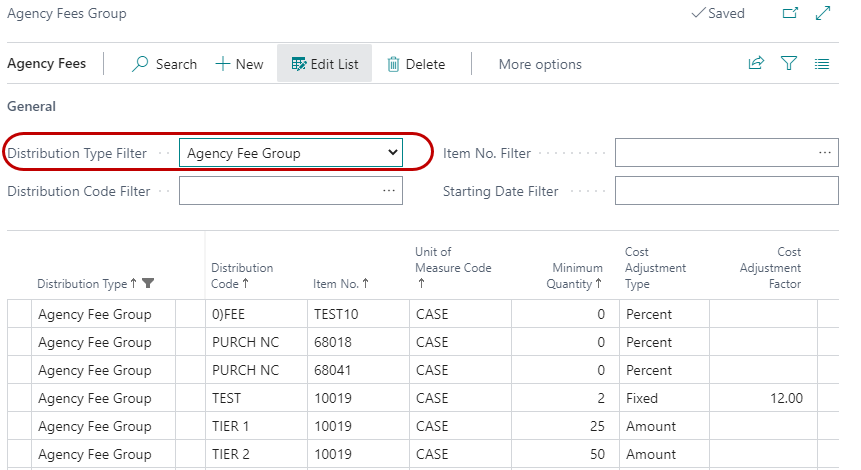This screenshot has width=861, height=470.
Task: Select the TIER 2 distribution code cell
Action: 256,454
